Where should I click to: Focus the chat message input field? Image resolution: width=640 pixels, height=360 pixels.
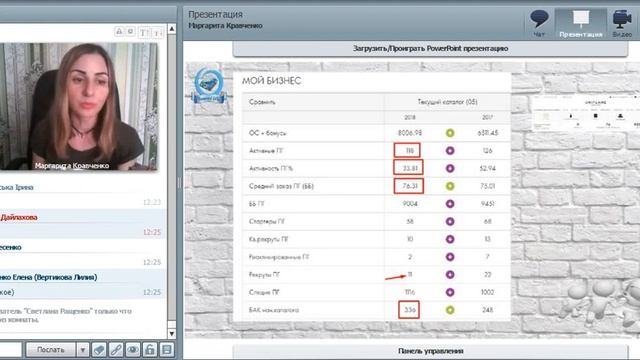10,350
